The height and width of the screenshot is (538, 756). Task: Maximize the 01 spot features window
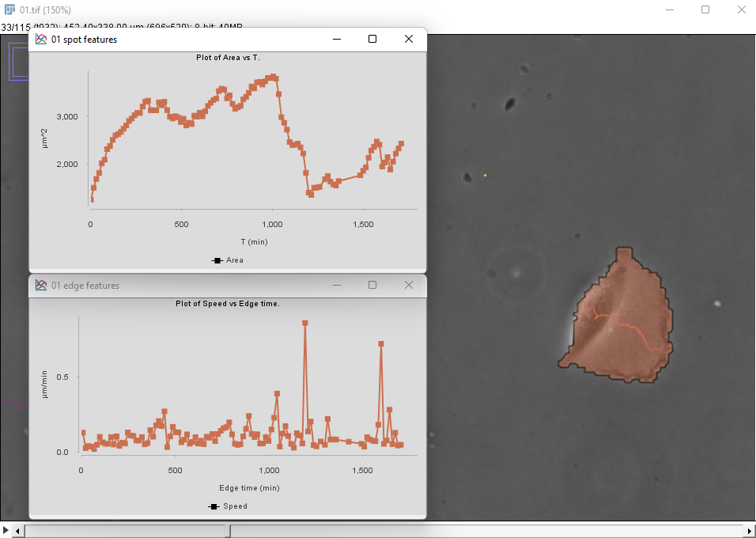coord(372,40)
